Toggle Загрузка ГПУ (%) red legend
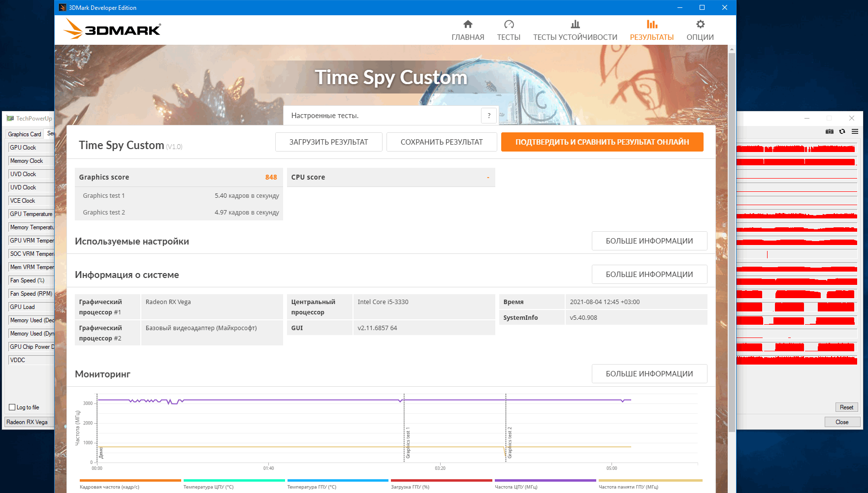The image size is (868, 493). 442,484
